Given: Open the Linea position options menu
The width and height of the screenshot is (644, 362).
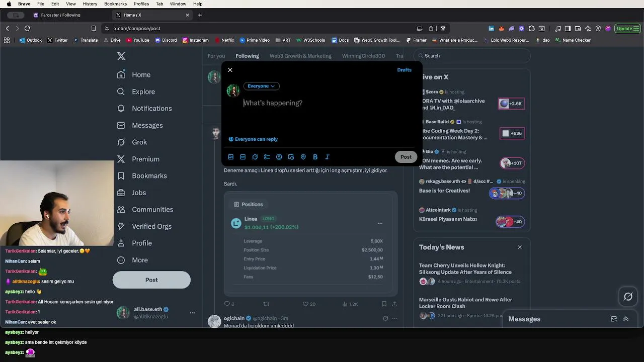Looking at the screenshot, I should [x=380, y=223].
